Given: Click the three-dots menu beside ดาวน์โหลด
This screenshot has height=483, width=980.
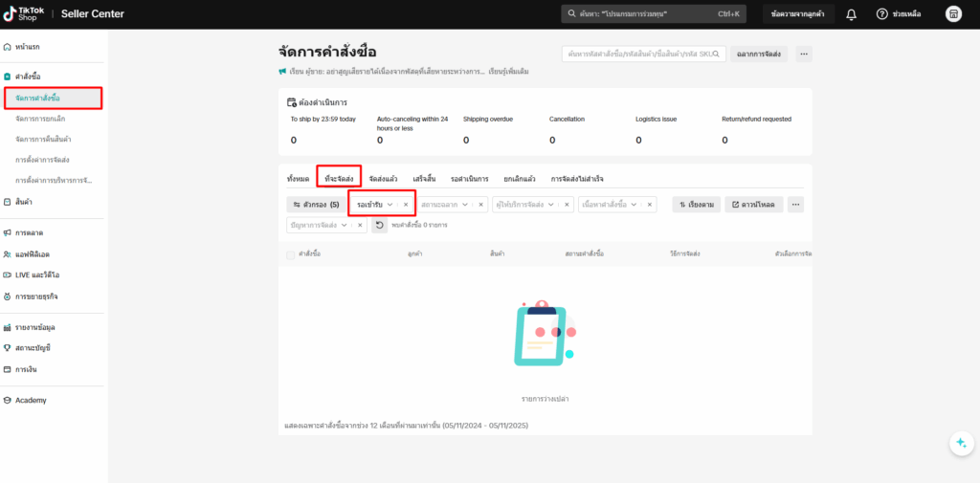Looking at the screenshot, I should (795, 205).
